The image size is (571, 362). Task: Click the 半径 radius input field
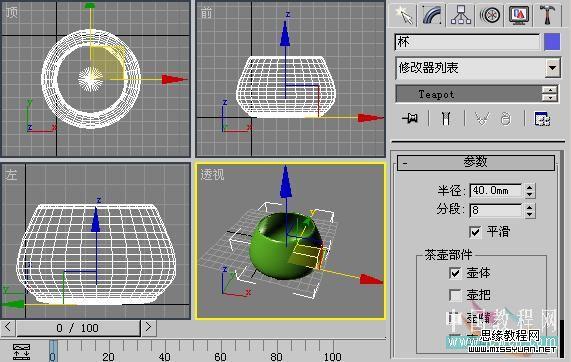click(x=496, y=190)
